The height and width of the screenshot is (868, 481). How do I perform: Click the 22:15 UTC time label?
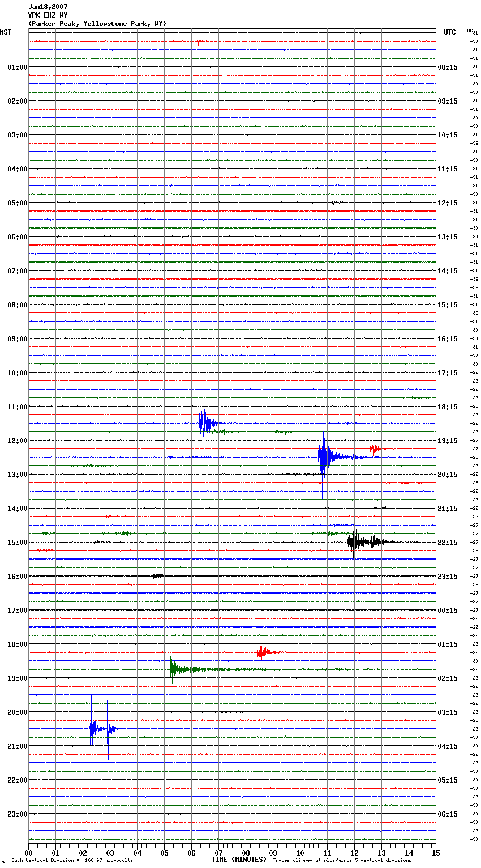[448, 543]
